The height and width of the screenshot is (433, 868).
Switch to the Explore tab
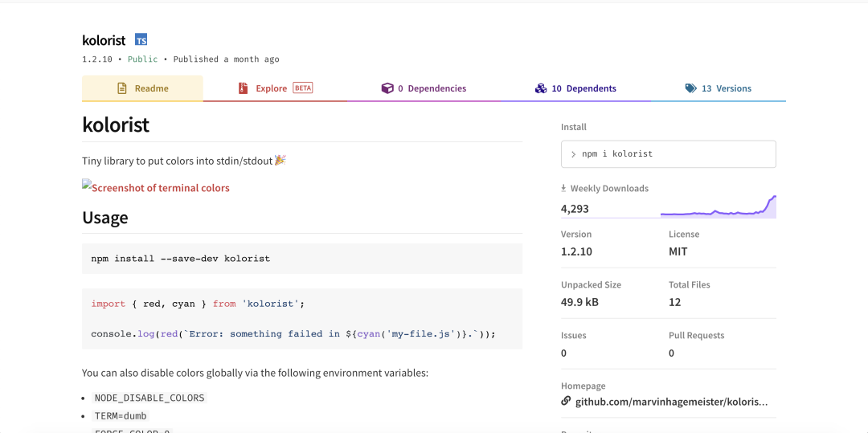(275, 88)
